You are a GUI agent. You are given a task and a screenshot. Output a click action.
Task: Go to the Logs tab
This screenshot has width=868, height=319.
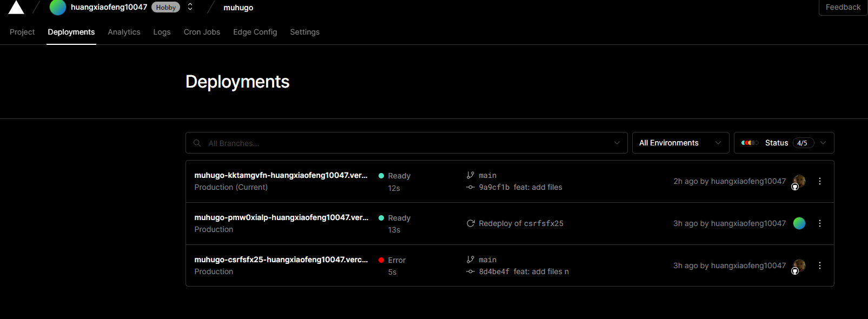pyautogui.click(x=162, y=32)
